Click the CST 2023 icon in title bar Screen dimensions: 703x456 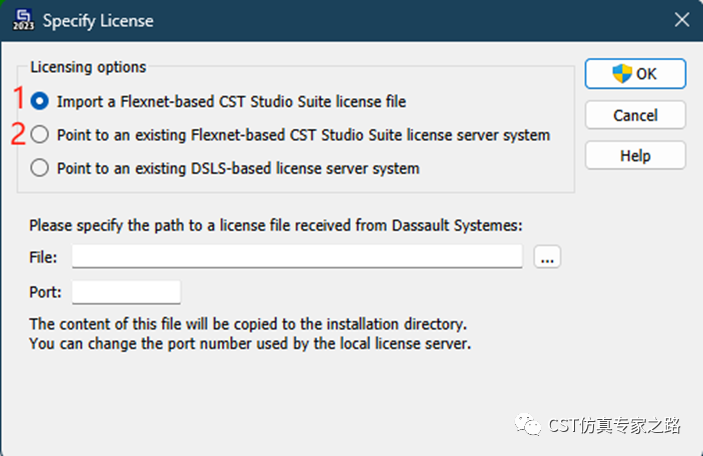coord(21,20)
